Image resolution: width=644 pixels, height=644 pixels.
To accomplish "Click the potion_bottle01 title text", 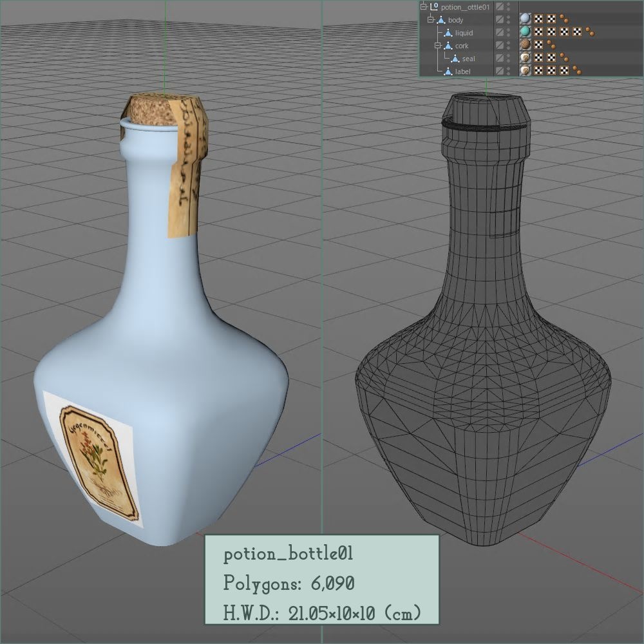I will [x=289, y=554].
